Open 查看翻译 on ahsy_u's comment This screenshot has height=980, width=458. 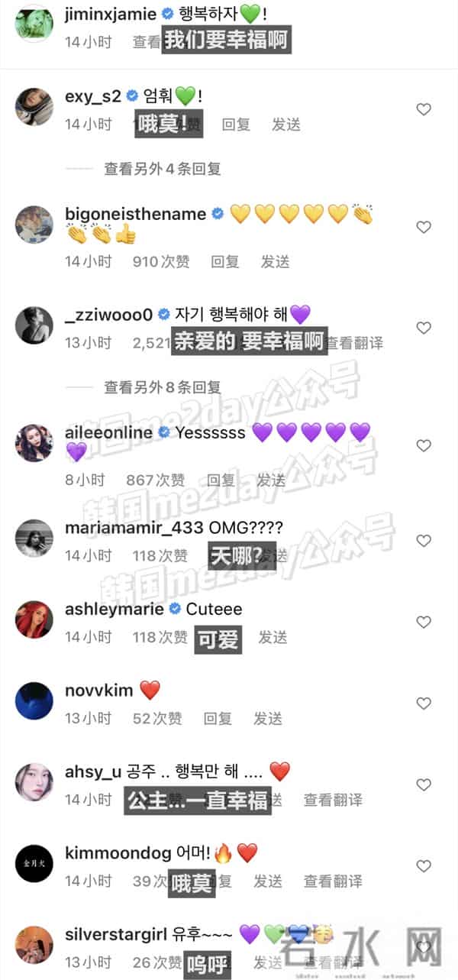[x=333, y=800]
